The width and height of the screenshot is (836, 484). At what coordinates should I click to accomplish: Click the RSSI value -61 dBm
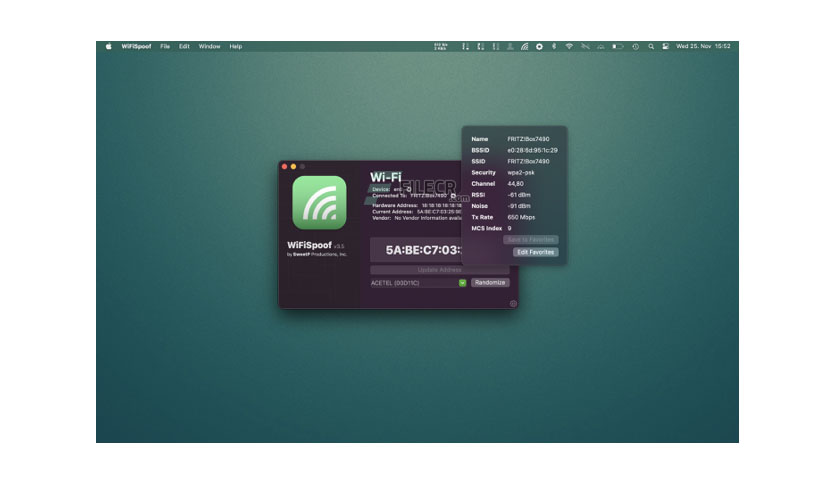(x=519, y=195)
